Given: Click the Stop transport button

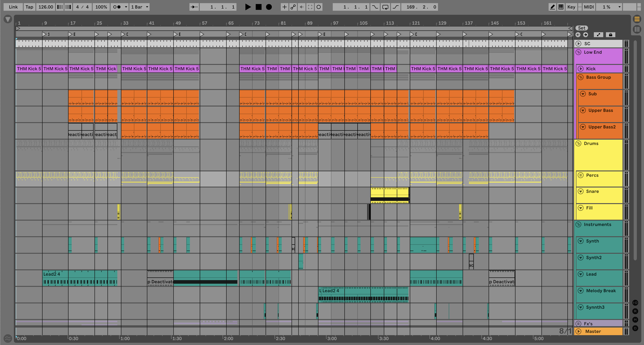Looking at the screenshot, I should coord(258,7).
